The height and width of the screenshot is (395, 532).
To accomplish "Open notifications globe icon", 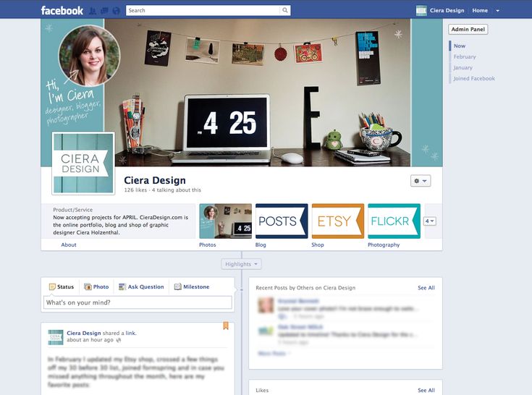I will point(116,11).
